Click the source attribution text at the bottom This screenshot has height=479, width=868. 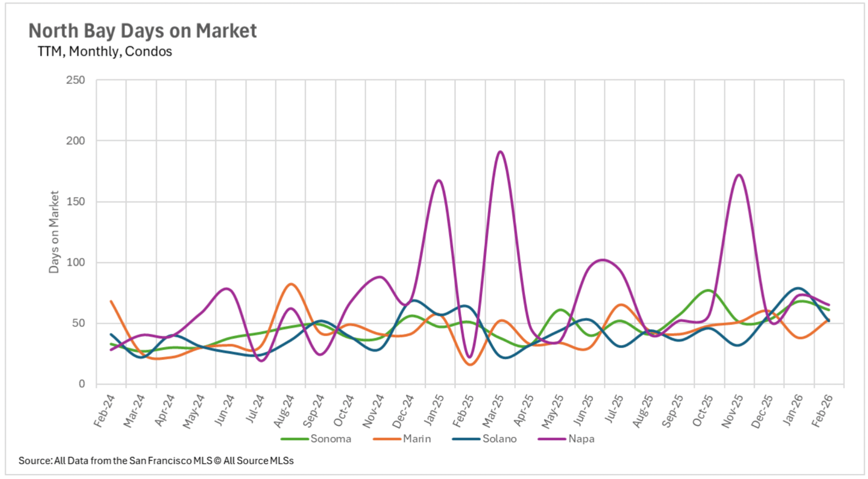tap(156, 461)
